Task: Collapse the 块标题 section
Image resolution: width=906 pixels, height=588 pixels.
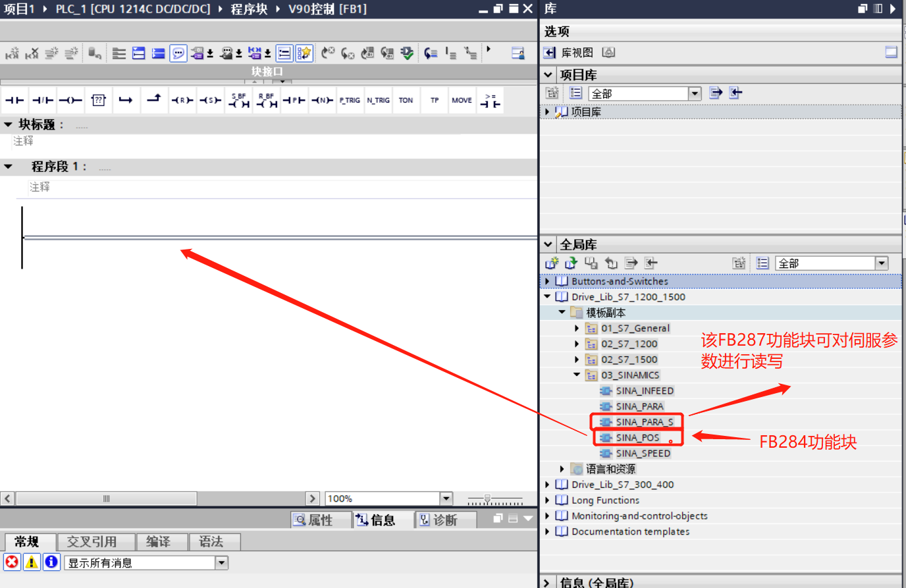Action: point(8,124)
